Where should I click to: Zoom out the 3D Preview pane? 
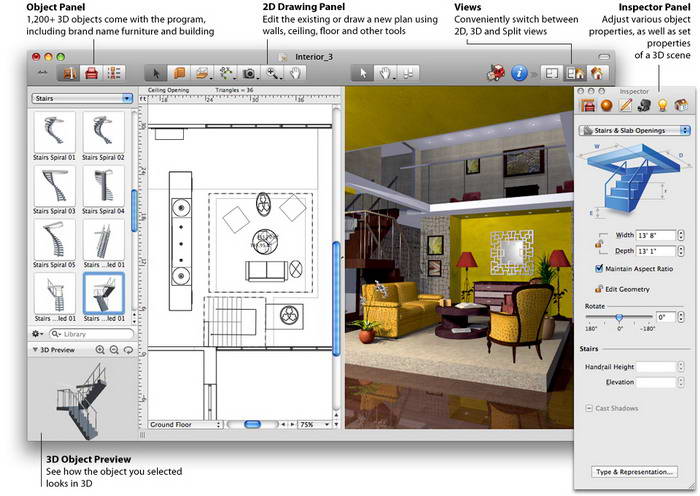114,350
